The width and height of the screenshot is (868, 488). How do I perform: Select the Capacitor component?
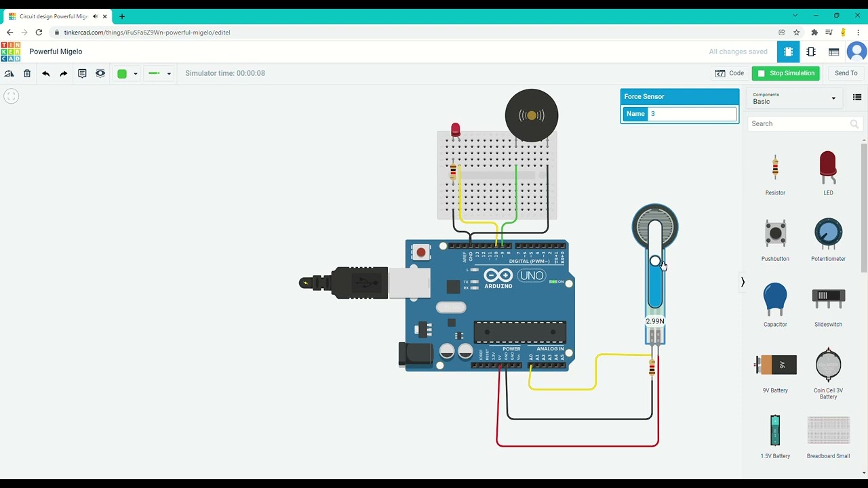tap(775, 305)
